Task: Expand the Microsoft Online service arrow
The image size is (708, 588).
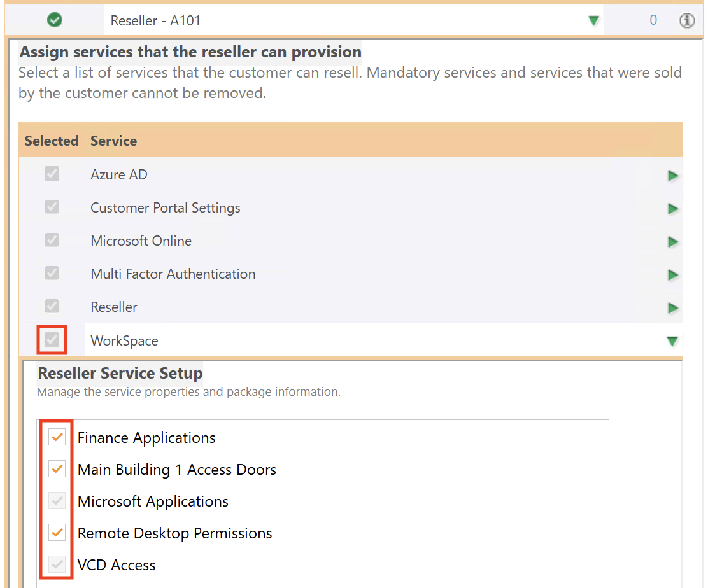Action: point(672,242)
